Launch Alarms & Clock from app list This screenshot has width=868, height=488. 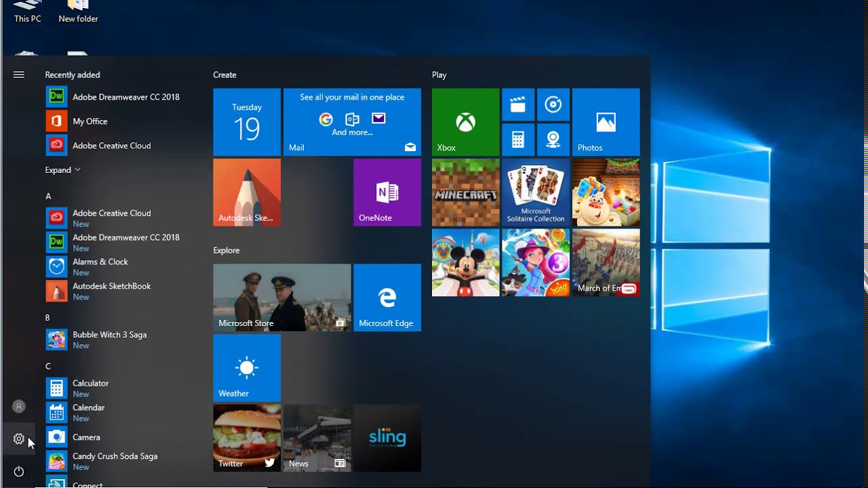click(x=122, y=267)
